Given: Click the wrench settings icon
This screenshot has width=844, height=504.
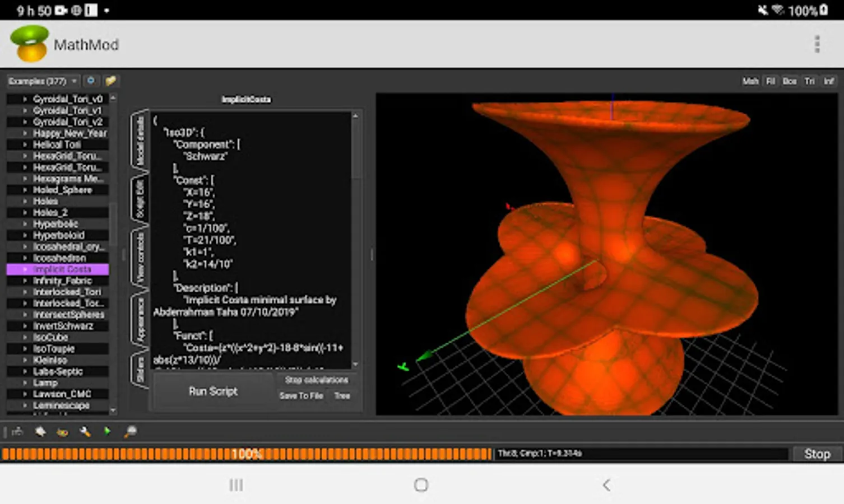Looking at the screenshot, I should click(85, 431).
